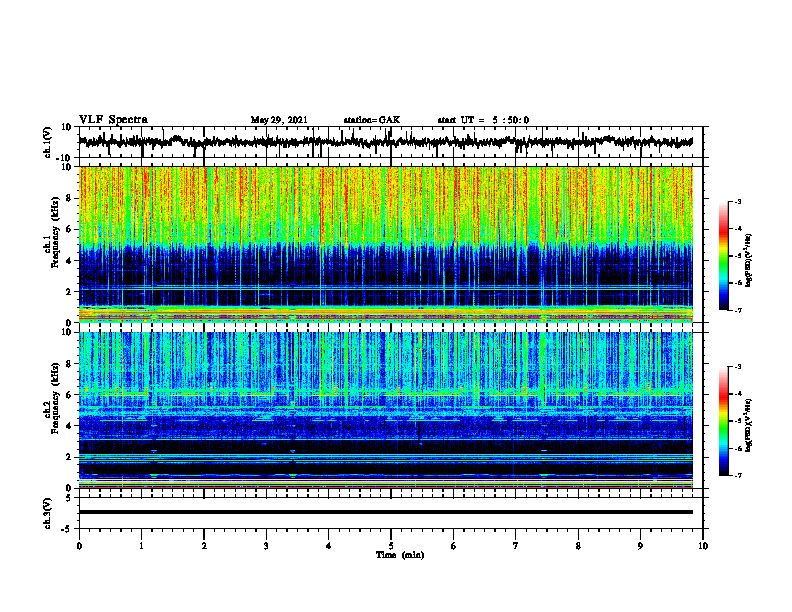Click the "2" tick label on the time axis
Viewport: 792px width, 612px height.
tap(204, 546)
